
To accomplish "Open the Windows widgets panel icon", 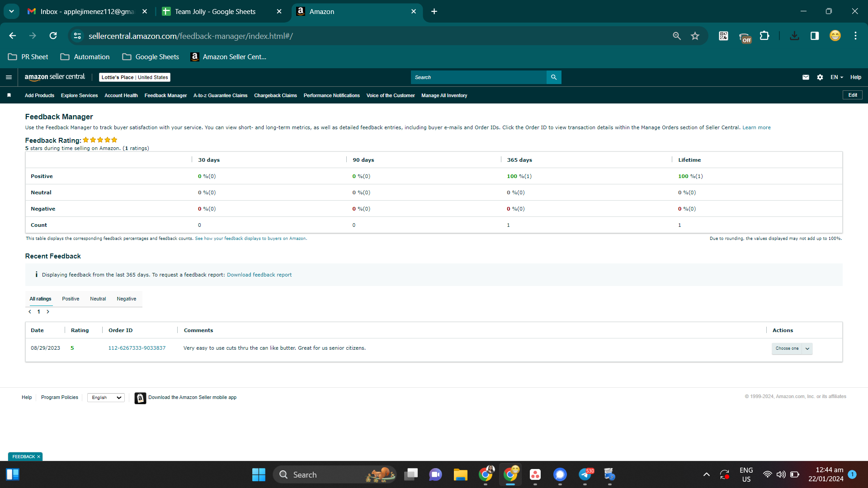I will coord(13,474).
